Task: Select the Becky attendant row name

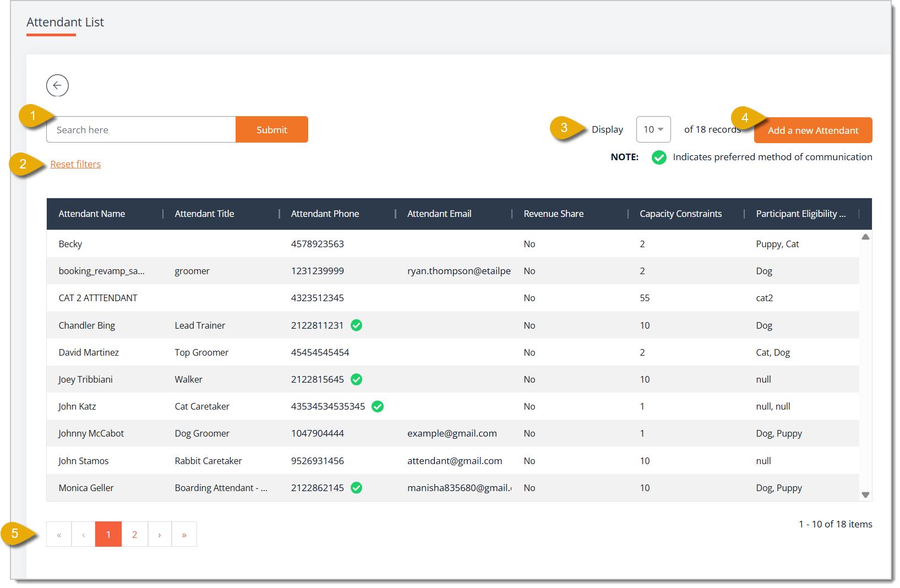Action: coord(70,244)
